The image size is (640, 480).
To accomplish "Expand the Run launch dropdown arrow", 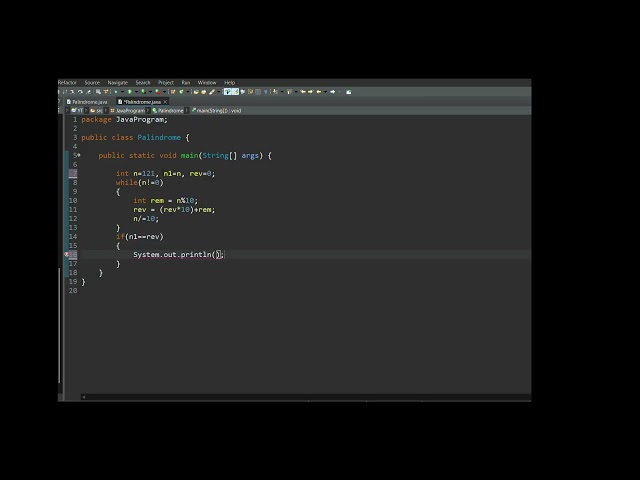I will (x=136, y=92).
